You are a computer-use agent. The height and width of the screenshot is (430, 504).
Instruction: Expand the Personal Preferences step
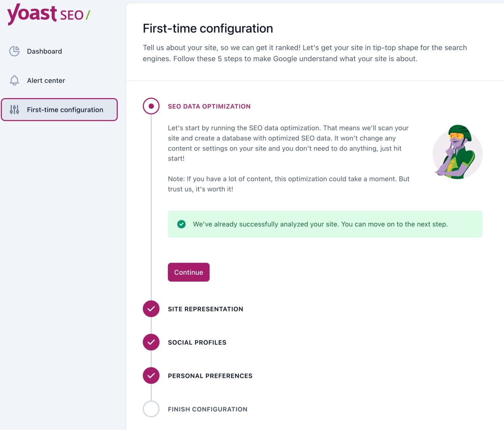coord(210,376)
